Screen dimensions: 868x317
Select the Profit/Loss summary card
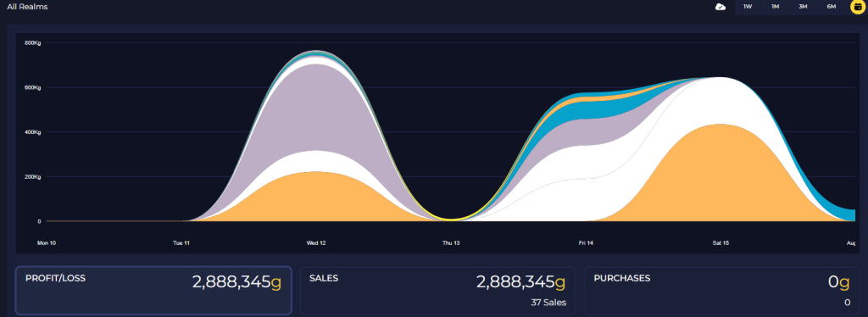tap(153, 291)
